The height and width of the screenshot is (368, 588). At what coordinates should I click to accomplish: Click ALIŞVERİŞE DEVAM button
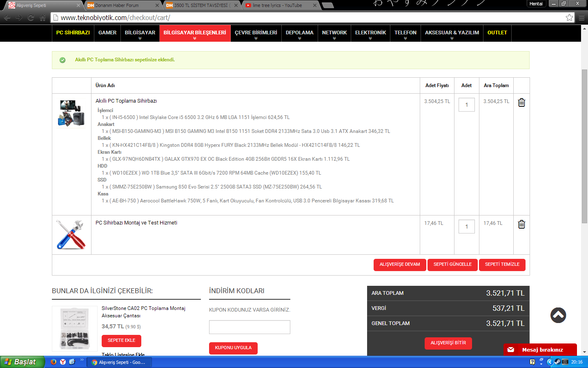pyautogui.click(x=400, y=265)
